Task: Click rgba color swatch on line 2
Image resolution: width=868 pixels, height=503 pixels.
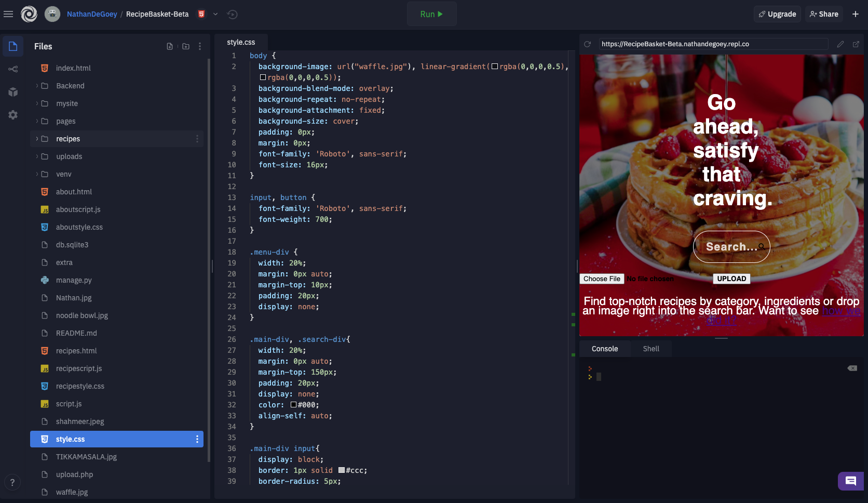Action: pos(495,67)
